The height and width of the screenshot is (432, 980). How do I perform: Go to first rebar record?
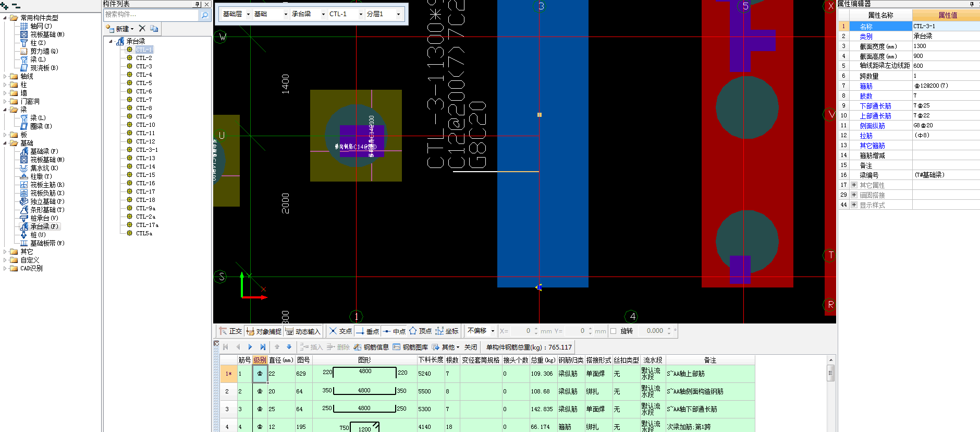226,347
